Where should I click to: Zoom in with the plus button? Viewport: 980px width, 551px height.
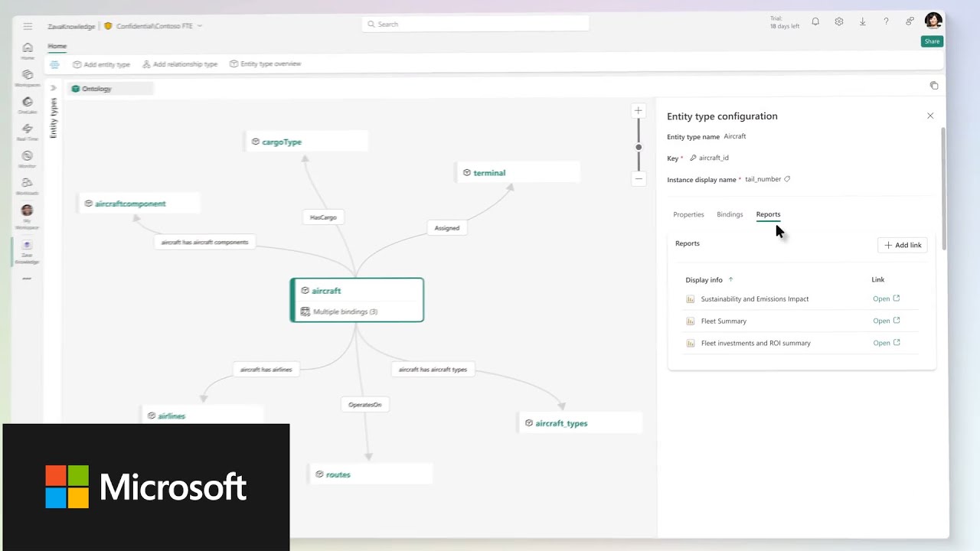click(638, 111)
